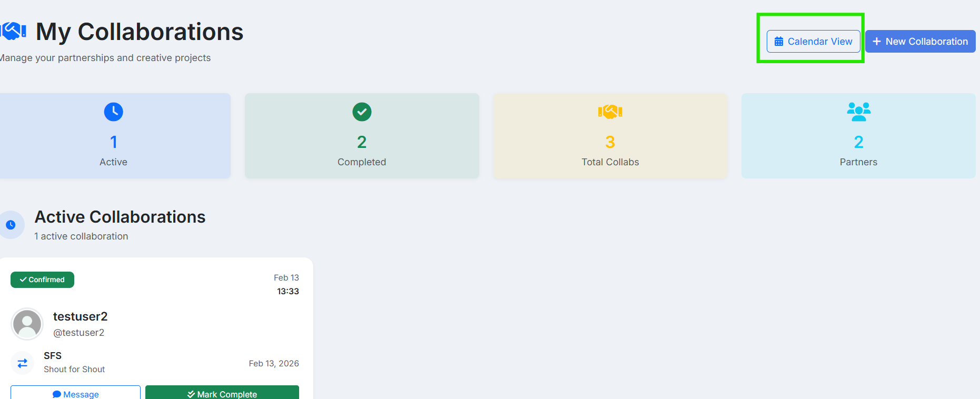Click the SFS swap arrows icon
The width and height of the screenshot is (980, 399).
click(x=23, y=363)
